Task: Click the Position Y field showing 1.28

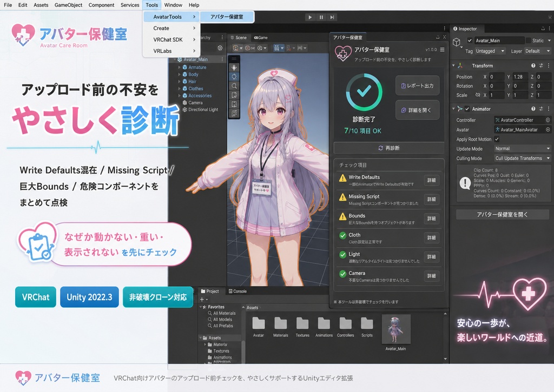Action: point(520,77)
